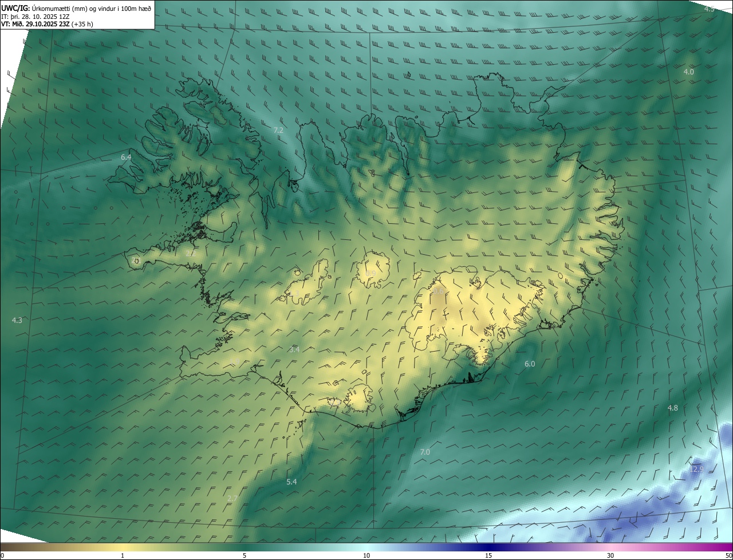Pick the 10 tick on the color scale

click(366, 555)
